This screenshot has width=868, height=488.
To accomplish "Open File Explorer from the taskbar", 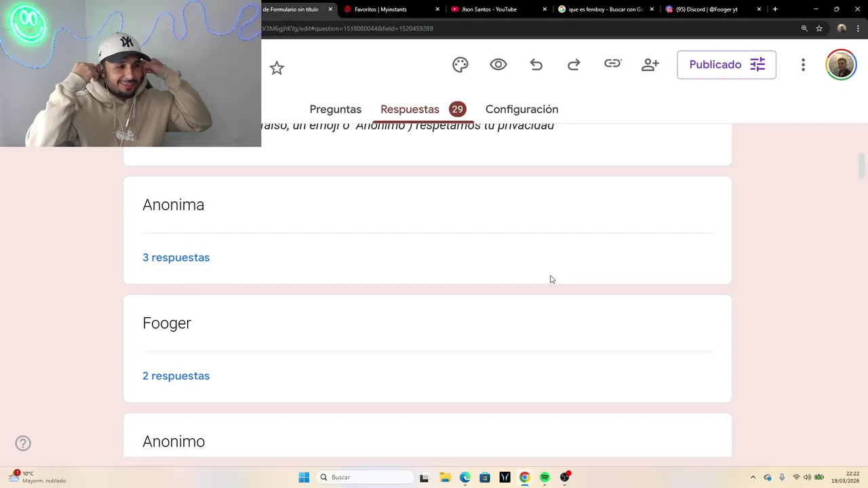I will click(445, 477).
